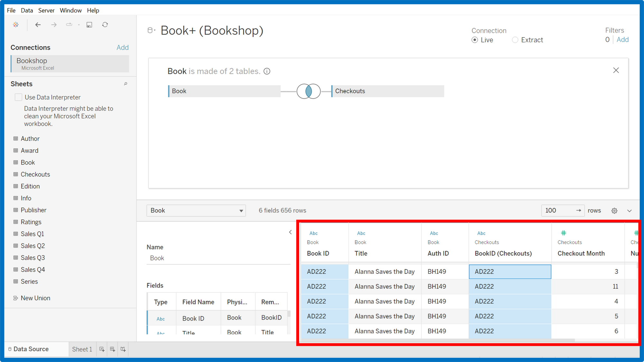
Task: Click the join Venn diagram icon
Action: click(x=308, y=91)
